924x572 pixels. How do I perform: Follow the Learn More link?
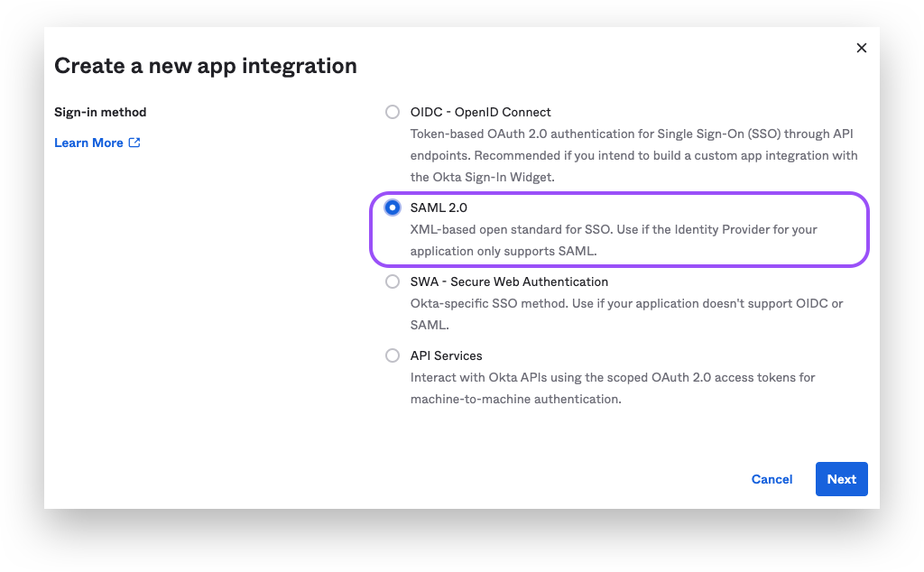click(88, 143)
